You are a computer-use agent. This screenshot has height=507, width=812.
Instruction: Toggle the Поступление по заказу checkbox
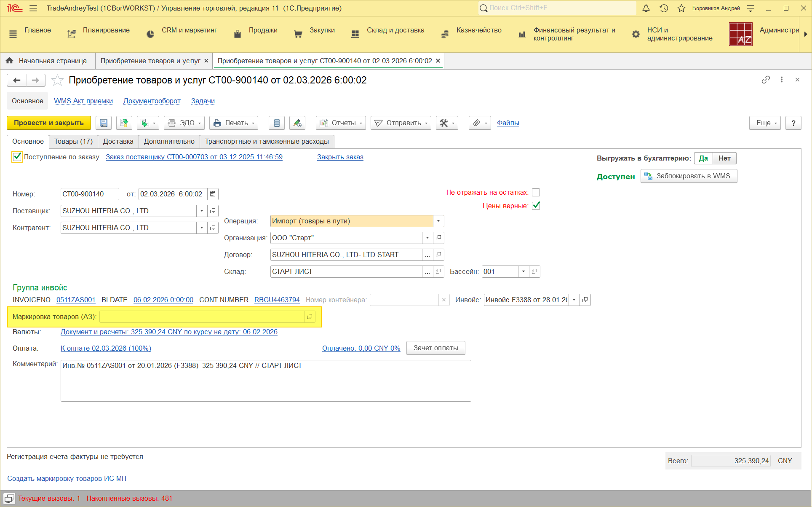click(x=17, y=157)
